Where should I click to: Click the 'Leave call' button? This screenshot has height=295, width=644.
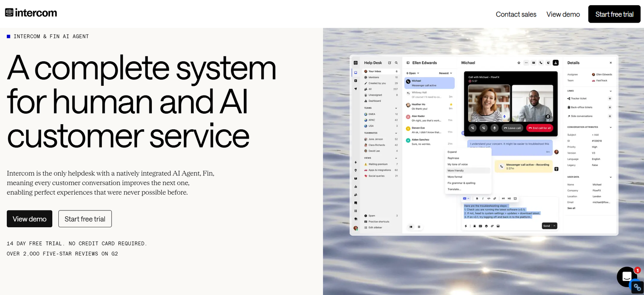coord(512,128)
